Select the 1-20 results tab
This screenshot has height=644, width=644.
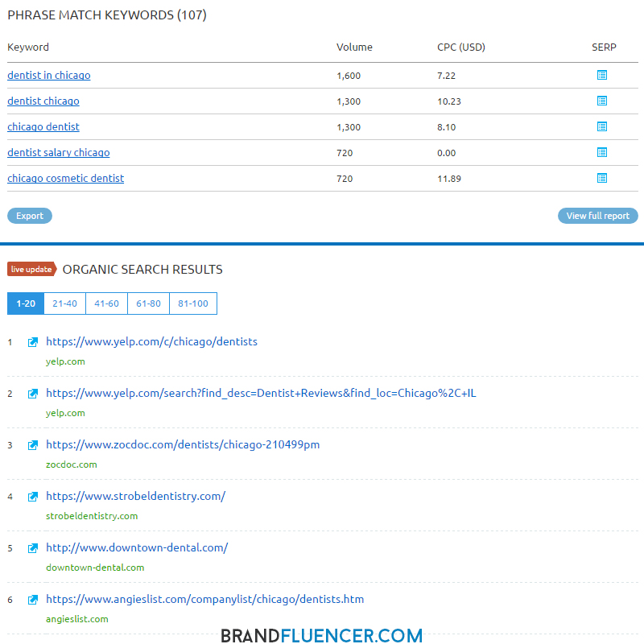coord(26,303)
